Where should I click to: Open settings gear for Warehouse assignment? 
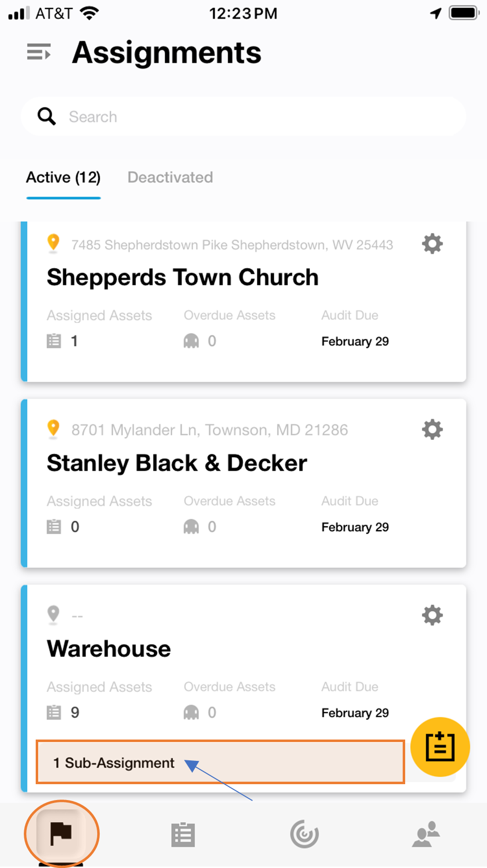pyautogui.click(x=432, y=615)
